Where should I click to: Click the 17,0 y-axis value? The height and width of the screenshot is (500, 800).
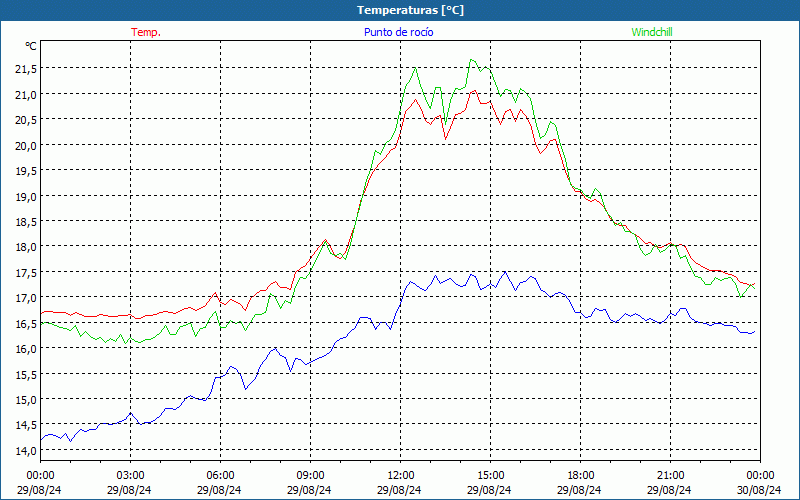(26, 298)
